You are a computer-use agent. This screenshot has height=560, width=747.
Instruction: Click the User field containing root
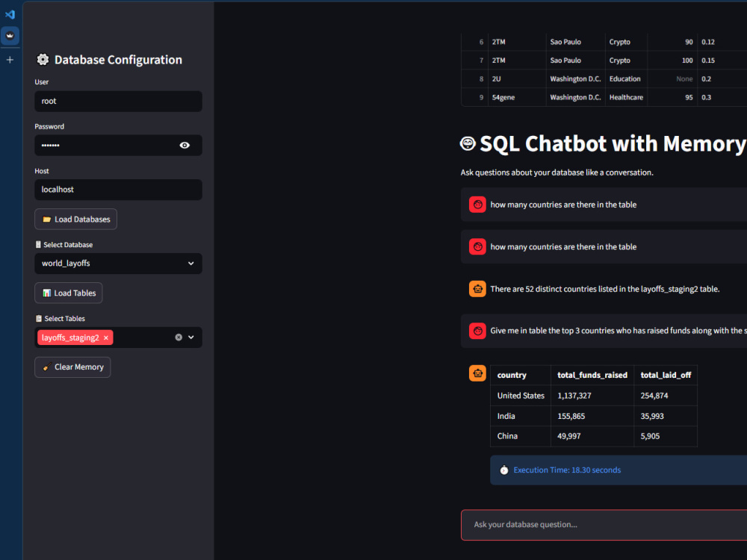point(118,102)
